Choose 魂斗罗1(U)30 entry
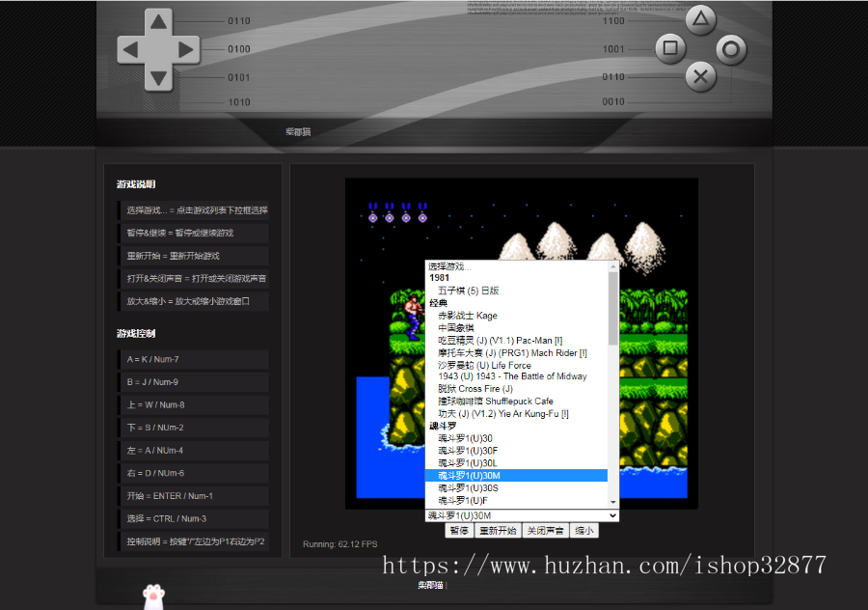The height and width of the screenshot is (610, 868). 516,438
